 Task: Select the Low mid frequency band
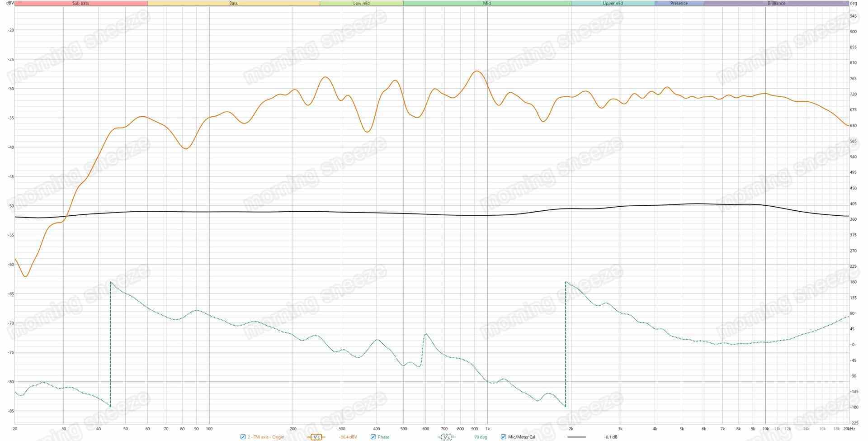pos(361,3)
